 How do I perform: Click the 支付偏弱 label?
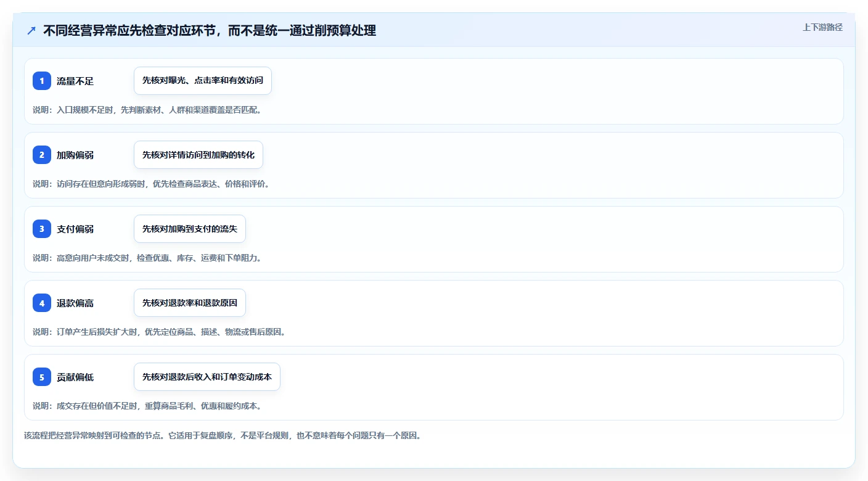75,229
